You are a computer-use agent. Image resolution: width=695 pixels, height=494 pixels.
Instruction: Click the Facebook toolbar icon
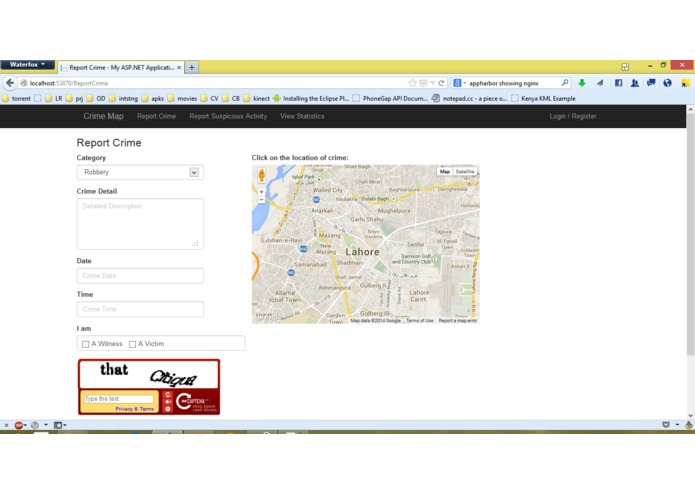618,83
